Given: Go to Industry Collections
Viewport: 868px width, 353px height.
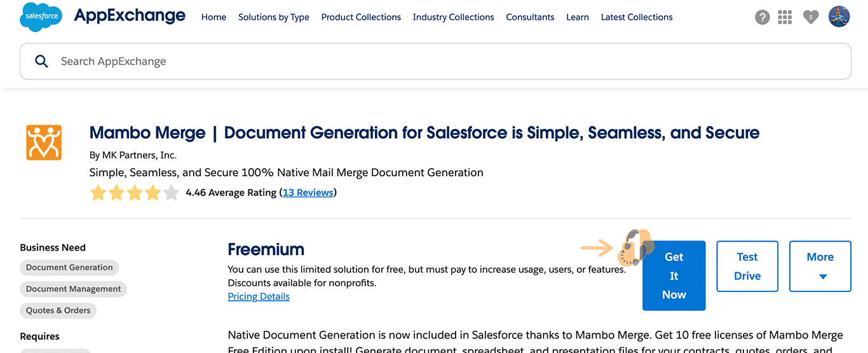Looking at the screenshot, I should point(453,17).
